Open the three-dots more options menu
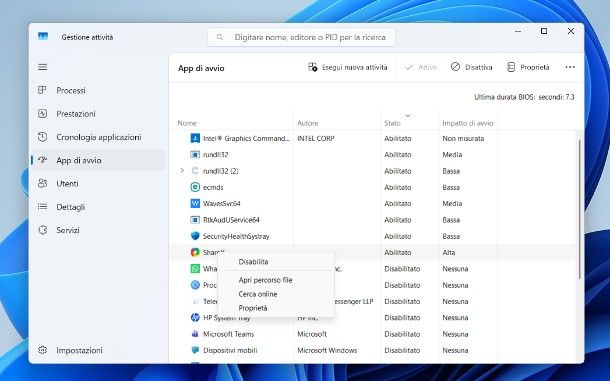Image resolution: width=610 pixels, height=381 pixels. tap(570, 67)
